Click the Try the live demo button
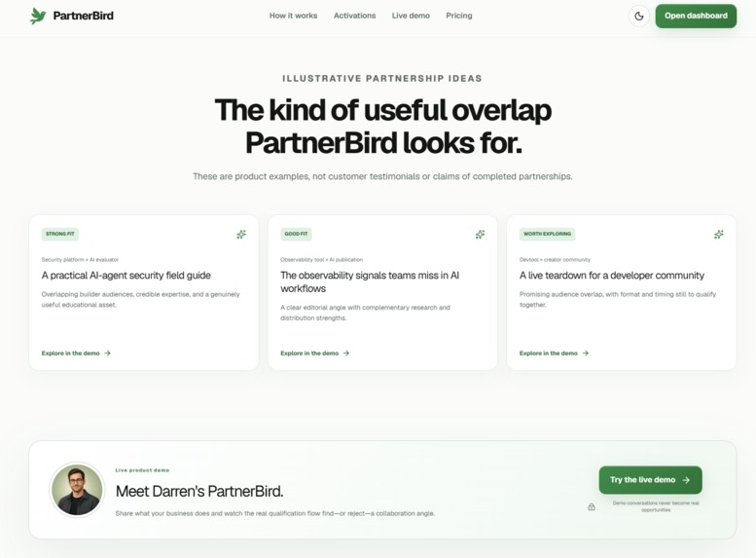The height and width of the screenshot is (558, 756). 650,480
